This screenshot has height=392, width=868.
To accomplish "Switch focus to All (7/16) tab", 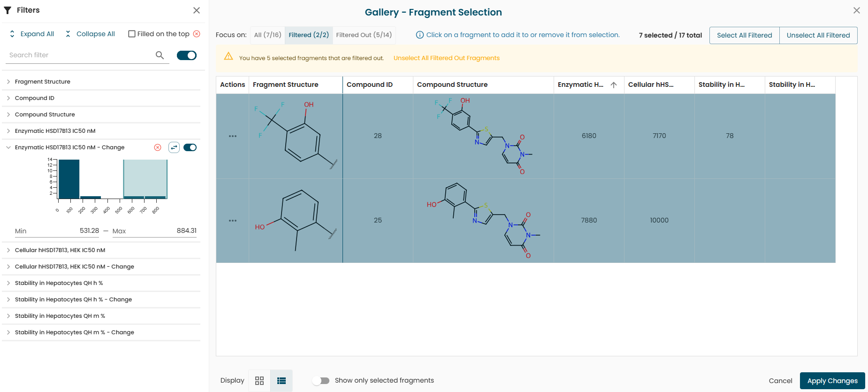I will tap(267, 35).
